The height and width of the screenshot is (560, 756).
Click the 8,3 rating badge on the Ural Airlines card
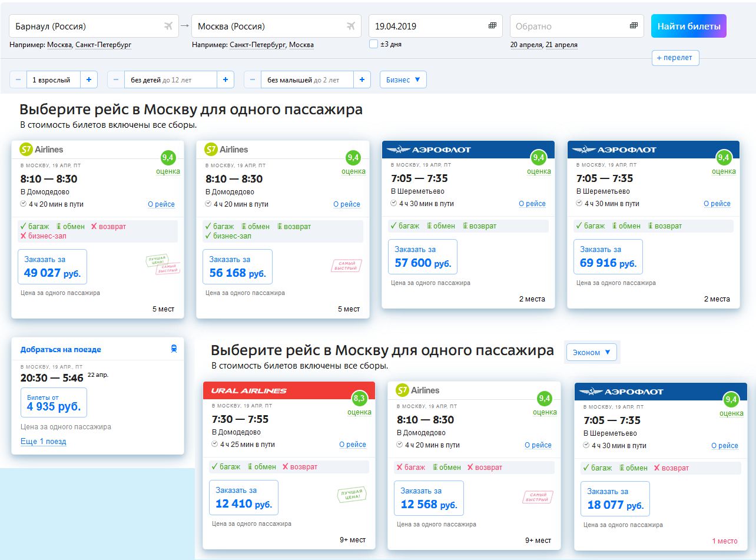click(359, 399)
